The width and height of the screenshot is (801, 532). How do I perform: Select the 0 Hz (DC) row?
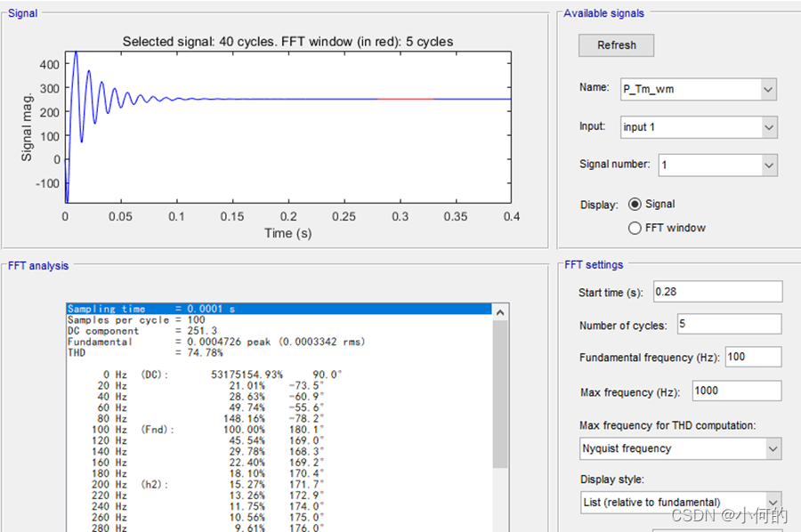click(x=279, y=375)
